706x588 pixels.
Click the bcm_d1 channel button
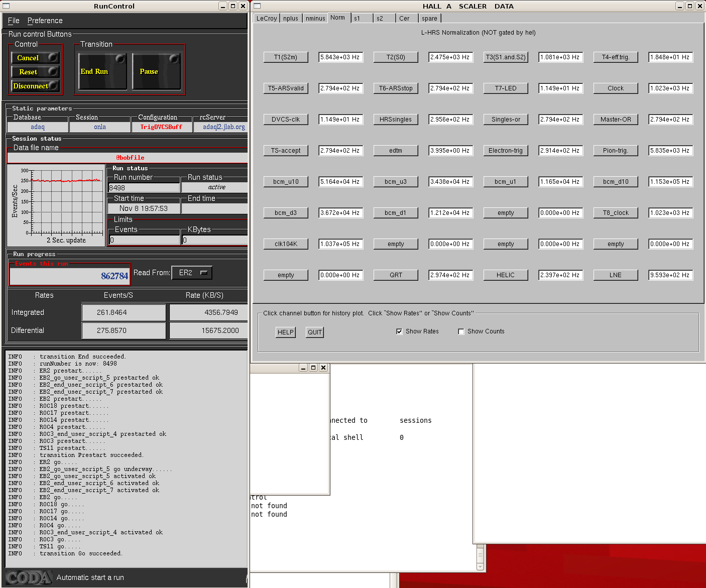(x=396, y=213)
